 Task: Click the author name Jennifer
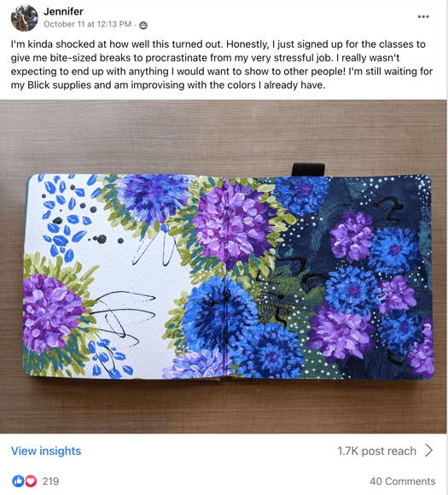(x=63, y=11)
